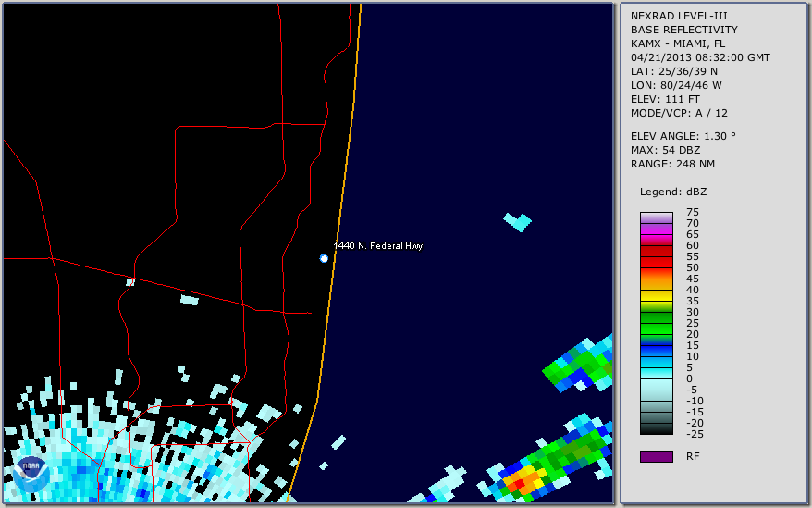Image resolution: width=812 pixels, height=508 pixels.
Task: Click the 'MODE/VCP: A / 12' line
Action: [679, 113]
